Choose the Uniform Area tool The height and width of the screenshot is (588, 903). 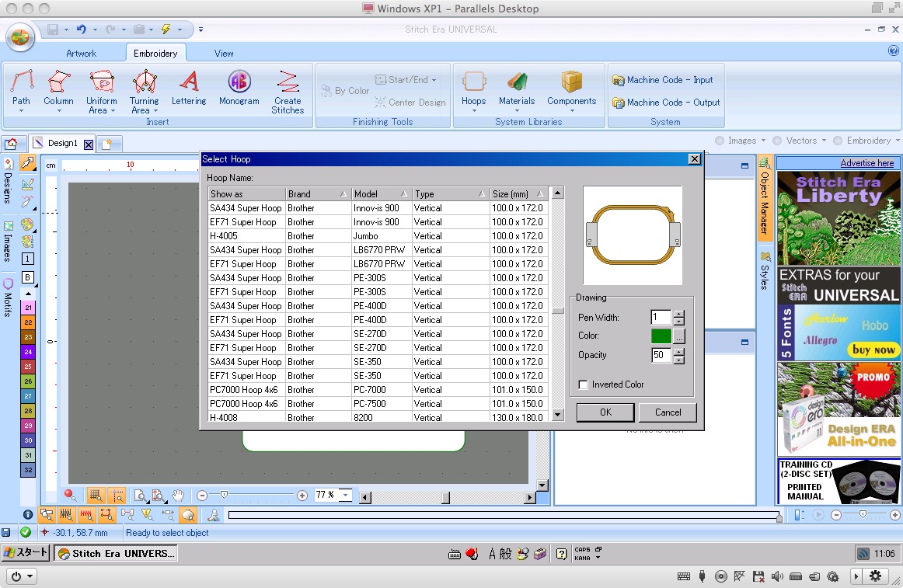point(101,90)
